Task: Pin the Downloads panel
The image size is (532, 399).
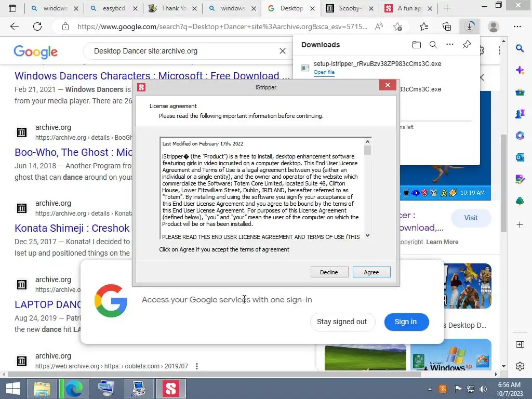Action: click(x=467, y=45)
